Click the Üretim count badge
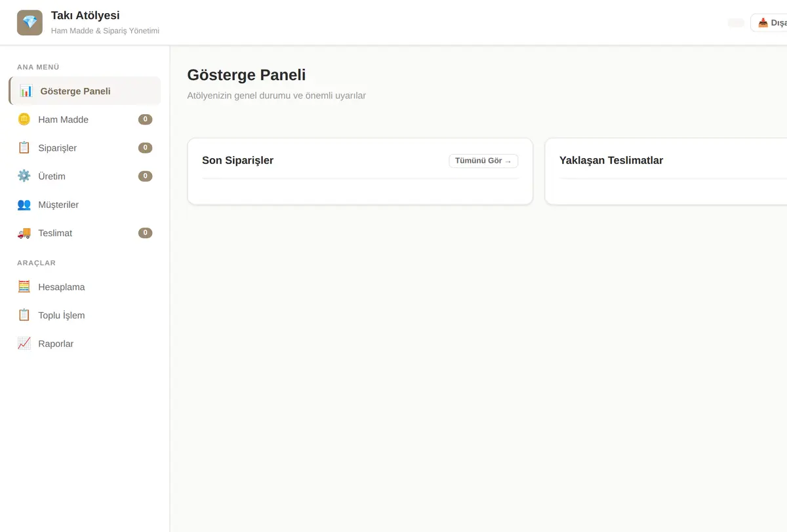The width and height of the screenshot is (787, 532). [145, 176]
